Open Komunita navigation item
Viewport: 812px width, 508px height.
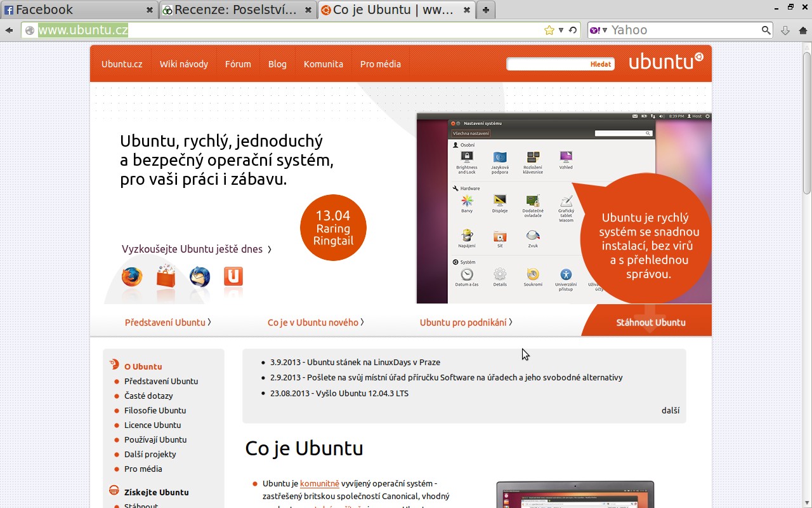tap(324, 64)
